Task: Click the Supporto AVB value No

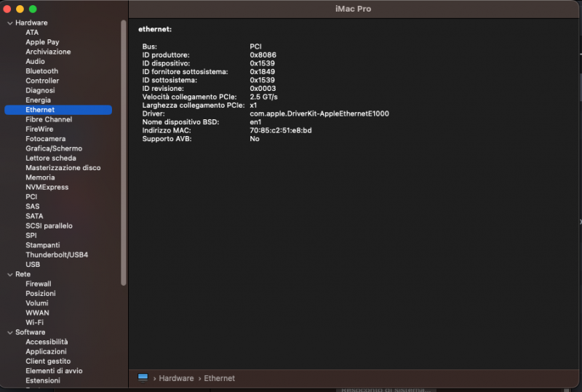Action: tap(255, 139)
